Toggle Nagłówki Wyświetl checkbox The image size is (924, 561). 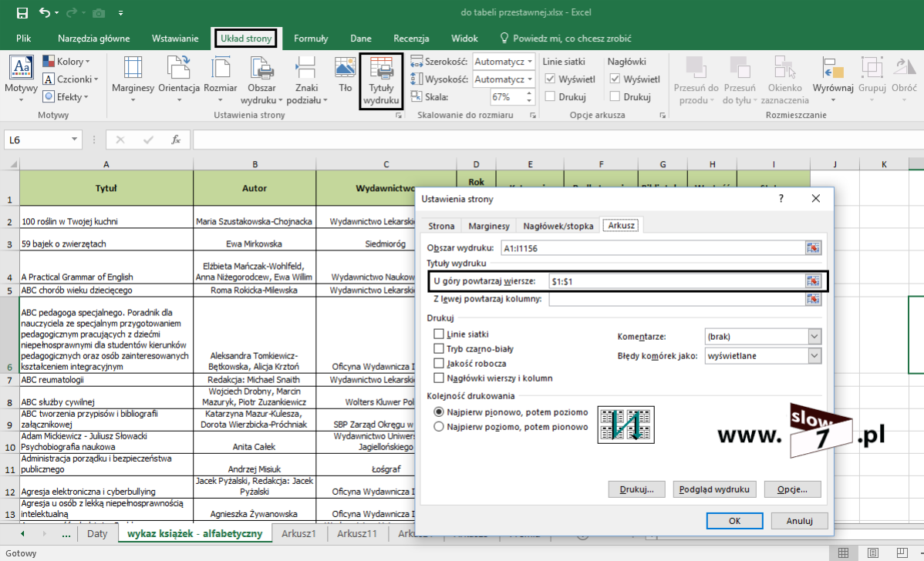click(x=615, y=79)
